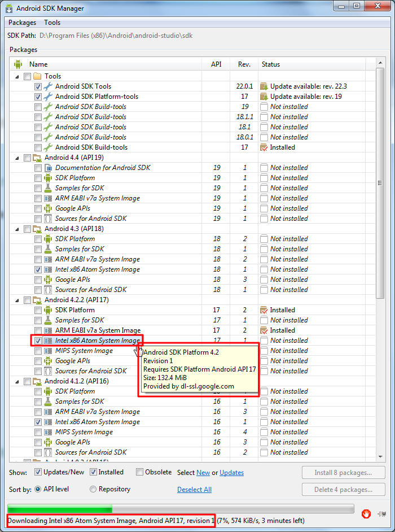Viewport: 395px width, 532px height.
Task: Collapse the Android 4.4 (API 19) group
Action: (17, 158)
